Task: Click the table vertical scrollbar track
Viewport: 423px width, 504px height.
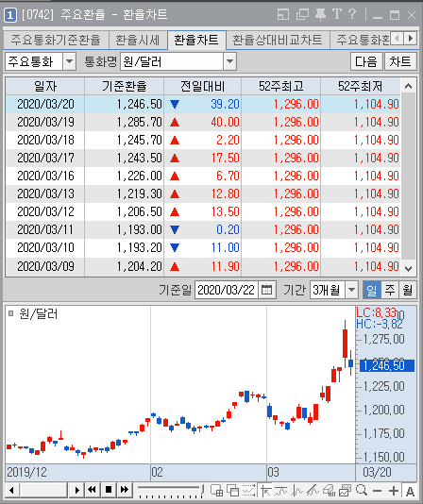Action: point(409,176)
